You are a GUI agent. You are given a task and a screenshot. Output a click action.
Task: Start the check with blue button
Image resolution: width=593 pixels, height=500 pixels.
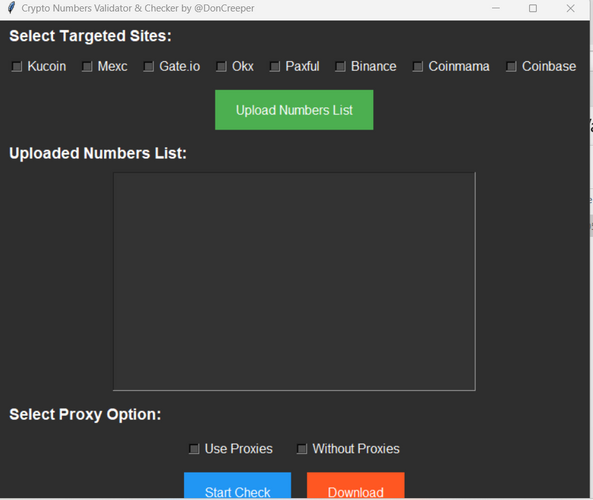click(238, 486)
